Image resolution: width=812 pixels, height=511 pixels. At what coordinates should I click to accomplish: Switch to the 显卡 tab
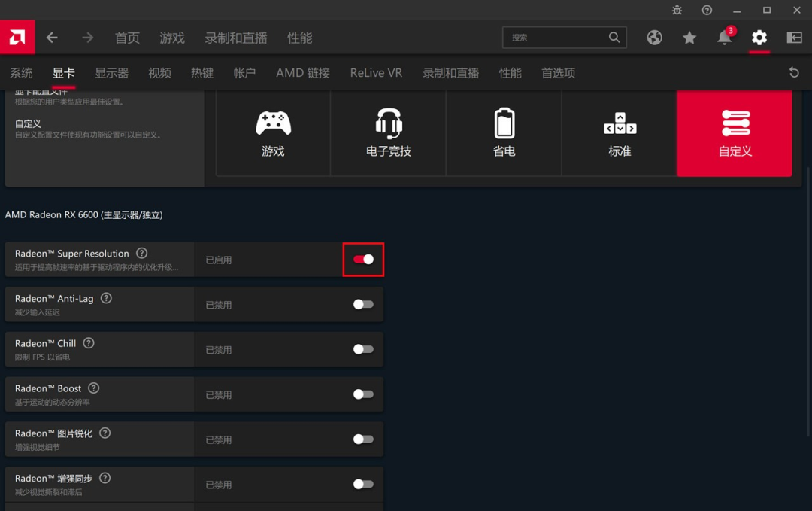point(64,73)
